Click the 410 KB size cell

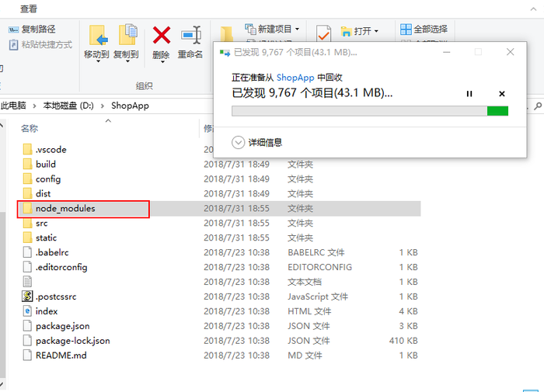pos(403,341)
